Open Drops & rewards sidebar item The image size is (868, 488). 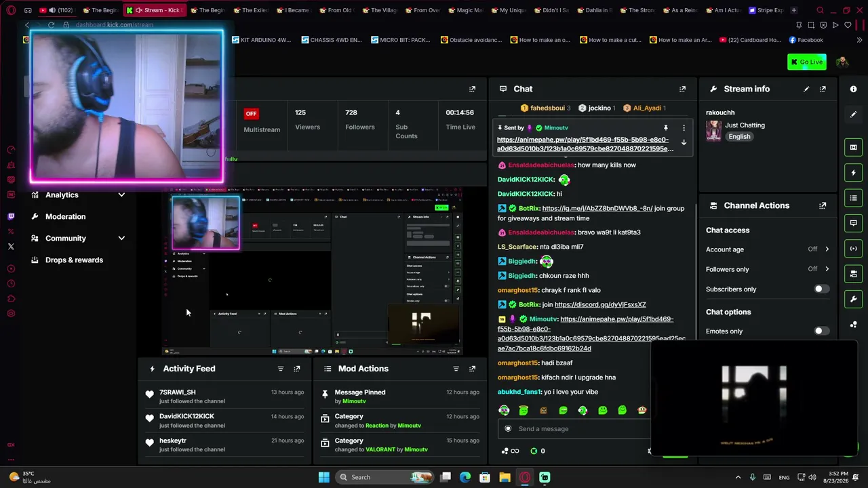pyautogui.click(x=74, y=260)
